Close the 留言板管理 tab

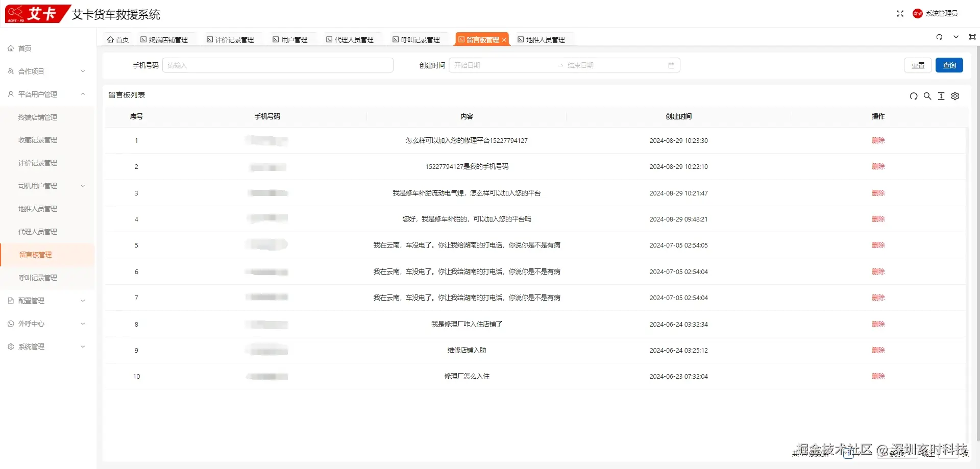point(504,40)
